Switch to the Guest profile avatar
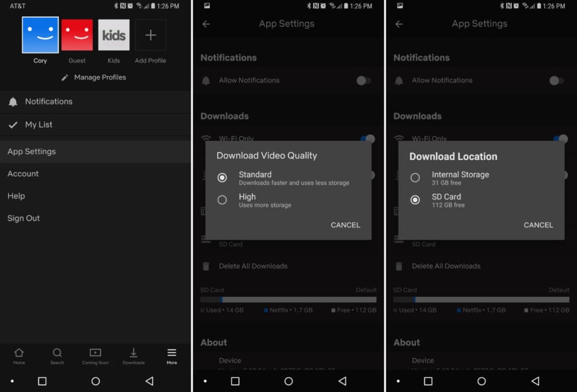Screen dimensions: 577x392 77,35
